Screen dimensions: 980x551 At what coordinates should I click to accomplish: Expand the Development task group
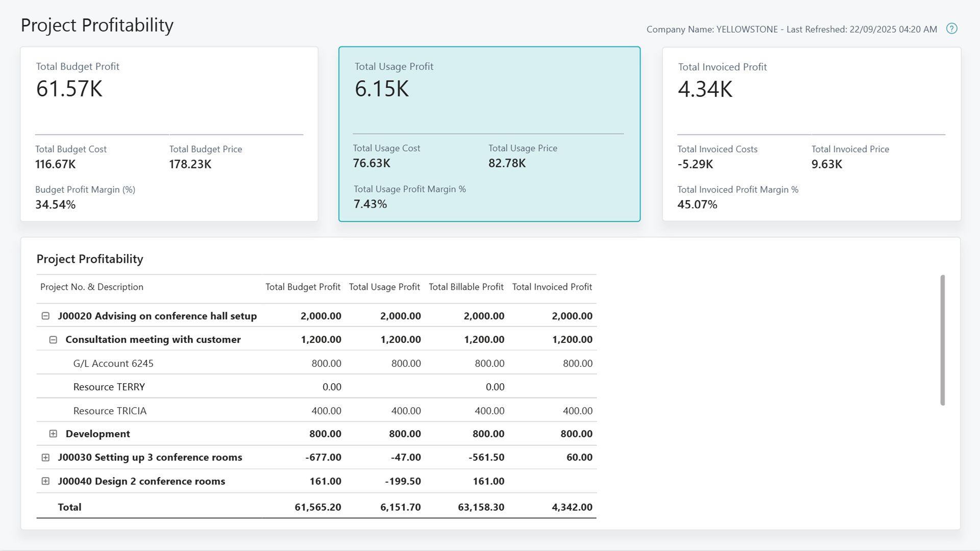(x=53, y=434)
